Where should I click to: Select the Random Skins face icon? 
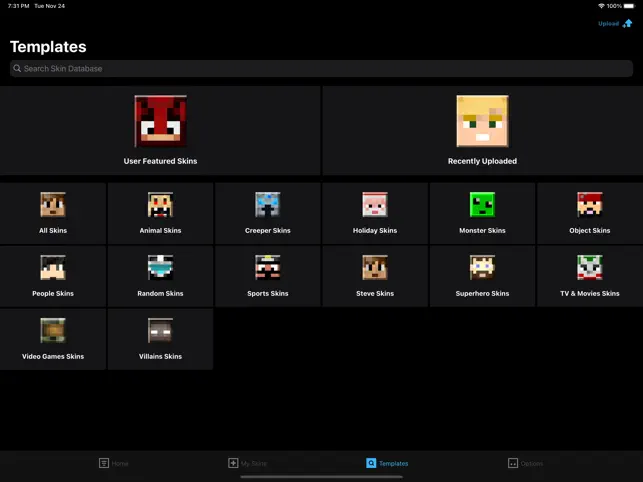pos(160,267)
